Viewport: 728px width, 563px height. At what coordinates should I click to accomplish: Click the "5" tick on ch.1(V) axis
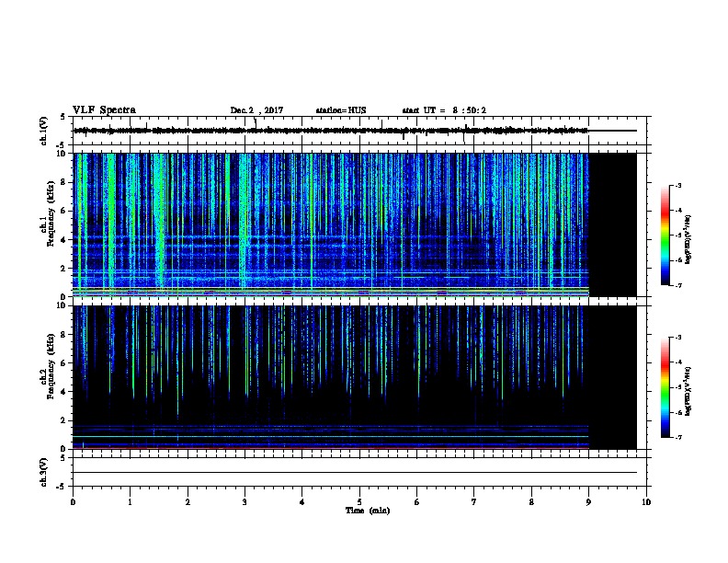tap(63, 117)
